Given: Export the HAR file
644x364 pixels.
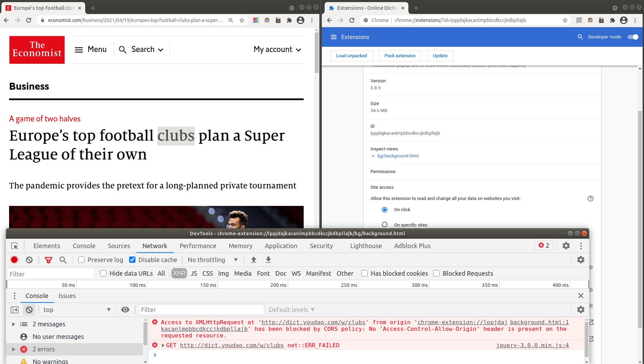Looking at the screenshot, I should pos(268,260).
